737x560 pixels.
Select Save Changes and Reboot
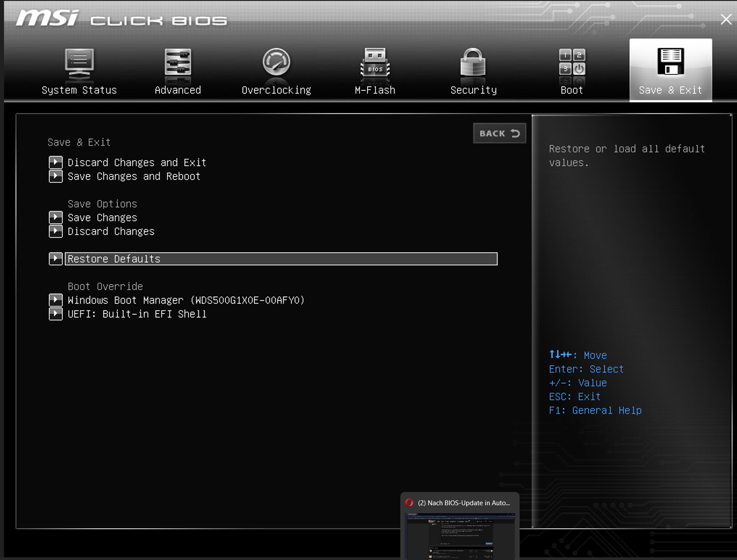[134, 176]
